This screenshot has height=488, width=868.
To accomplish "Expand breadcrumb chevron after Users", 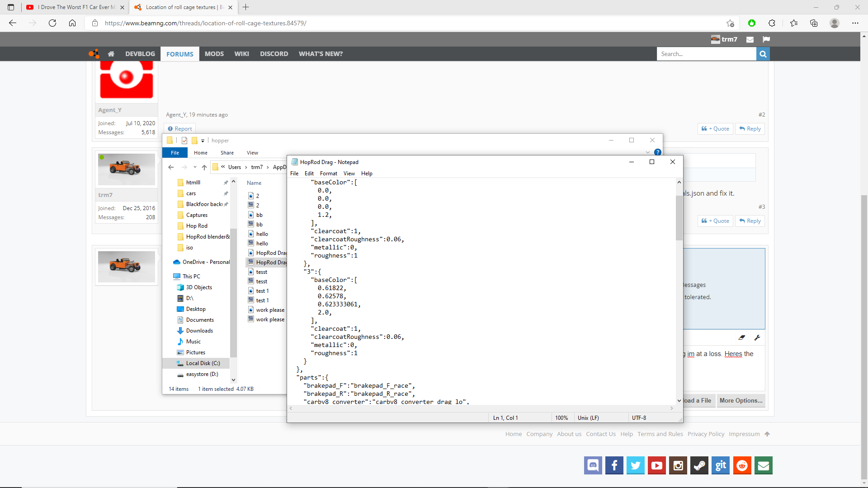I will pyautogui.click(x=246, y=167).
